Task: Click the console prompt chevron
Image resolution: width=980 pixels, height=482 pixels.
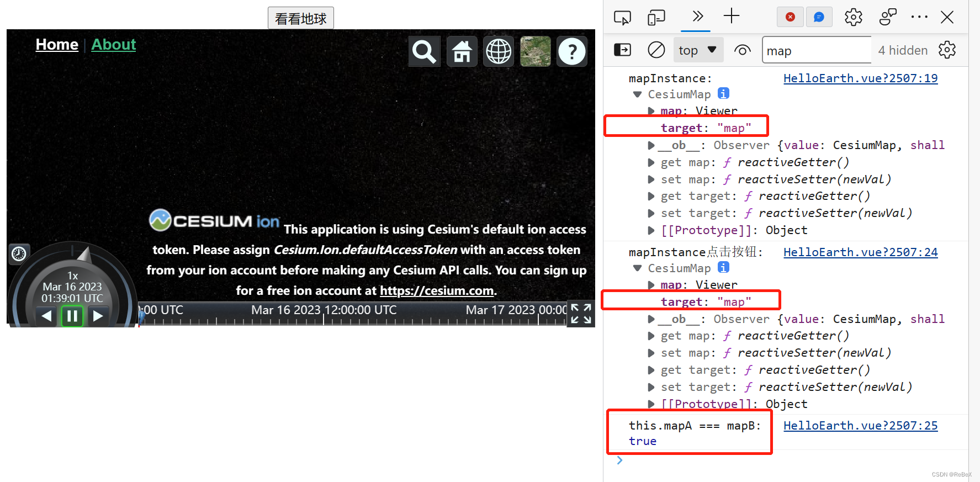Action: click(x=619, y=460)
